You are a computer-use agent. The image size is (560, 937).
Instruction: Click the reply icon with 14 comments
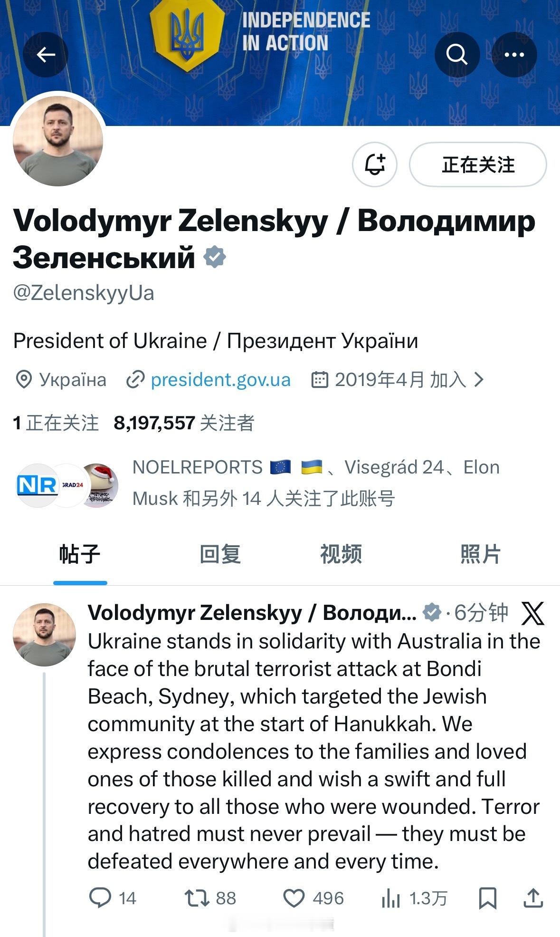click(100, 898)
